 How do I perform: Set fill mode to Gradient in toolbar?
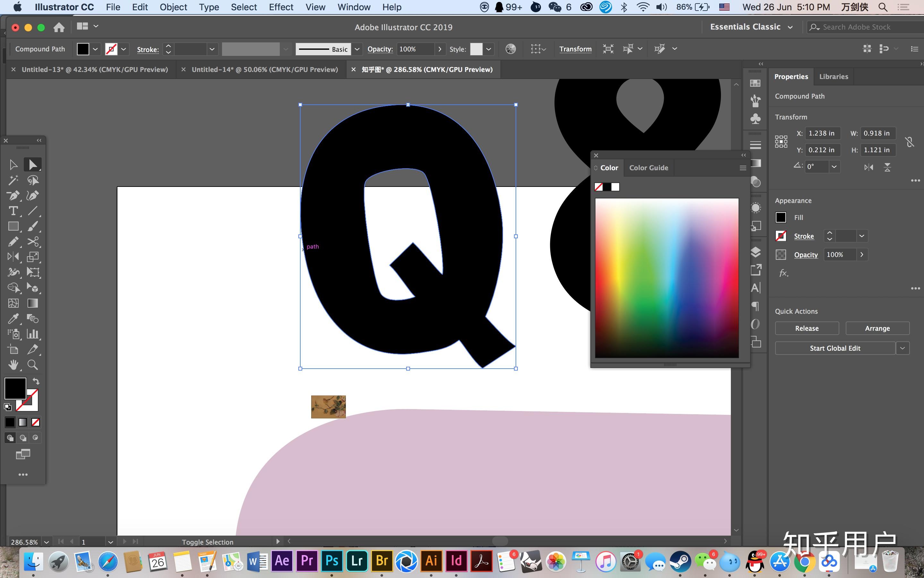23,422
